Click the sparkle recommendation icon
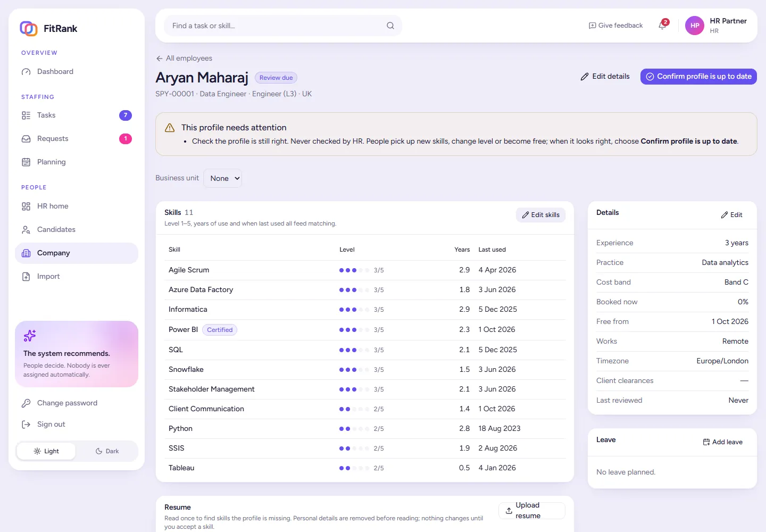766x532 pixels. 30,336
